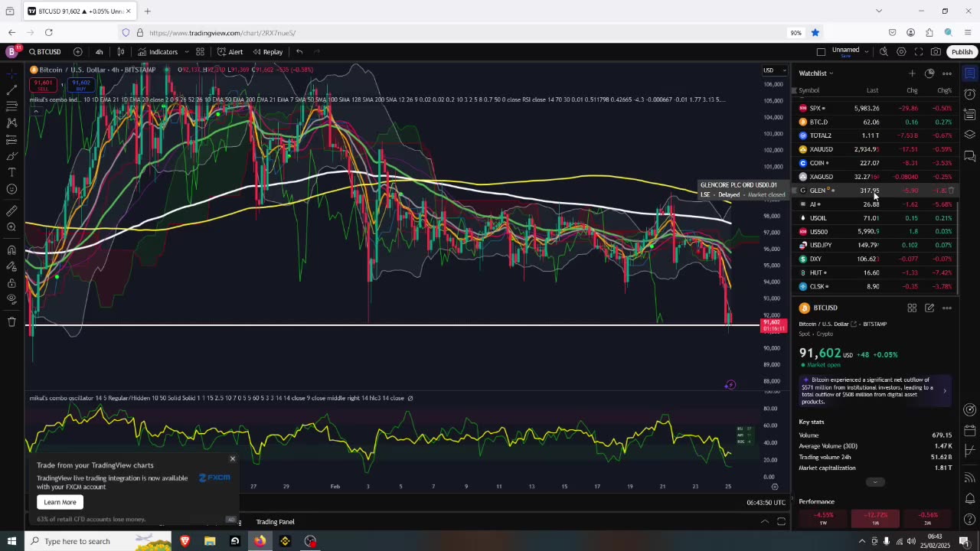The width and height of the screenshot is (980, 551).
Task: Collapse the bottom panel chevron
Action: click(x=764, y=522)
